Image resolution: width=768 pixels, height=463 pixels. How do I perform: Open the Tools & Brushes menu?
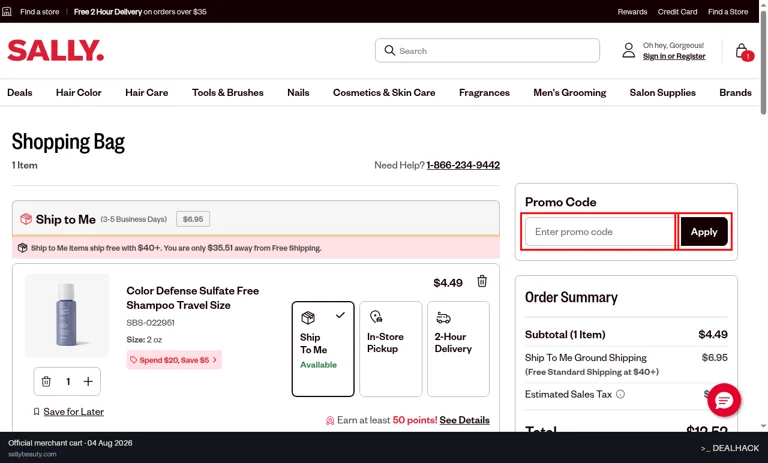click(x=228, y=93)
